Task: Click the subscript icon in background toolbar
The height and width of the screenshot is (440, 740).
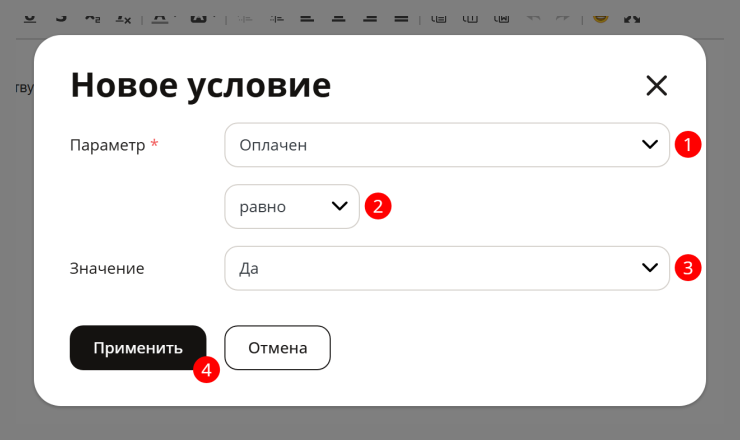Action: 92,18
